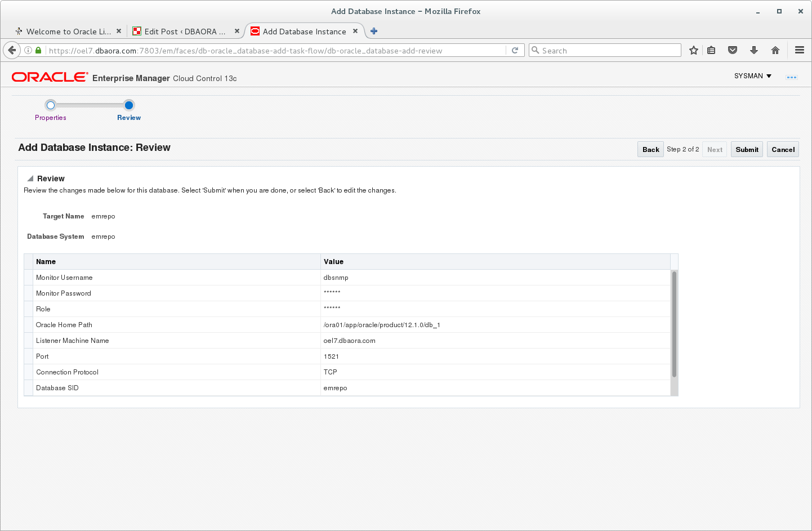Viewport: 812px width, 531px height.
Task: Click the Back button
Action: (650, 149)
